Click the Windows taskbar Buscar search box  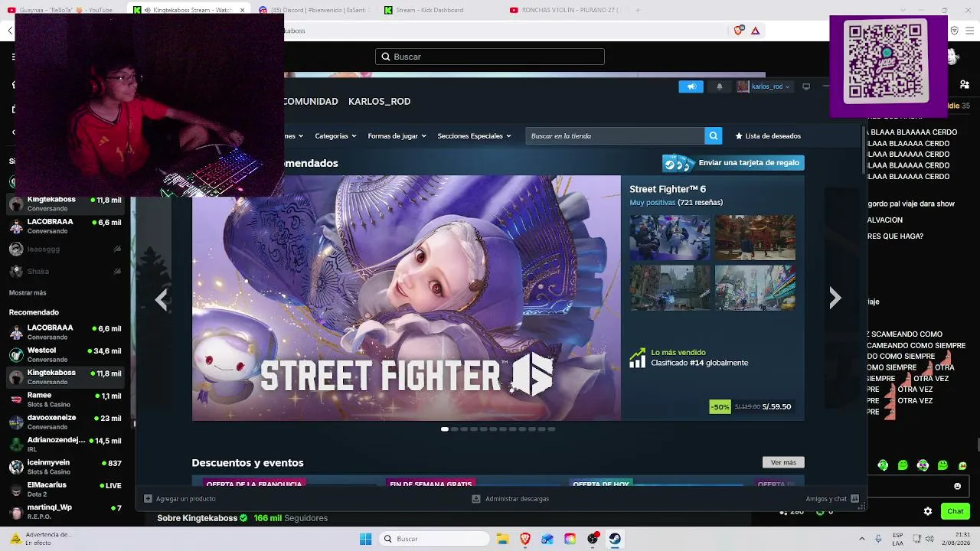[435, 539]
